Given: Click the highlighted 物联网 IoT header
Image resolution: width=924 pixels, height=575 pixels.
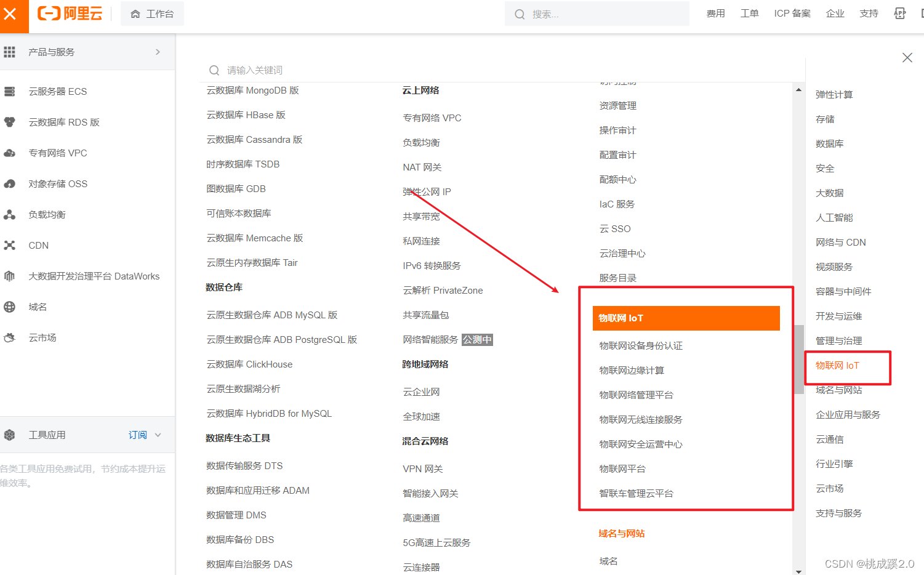Looking at the screenshot, I should click(686, 318).
